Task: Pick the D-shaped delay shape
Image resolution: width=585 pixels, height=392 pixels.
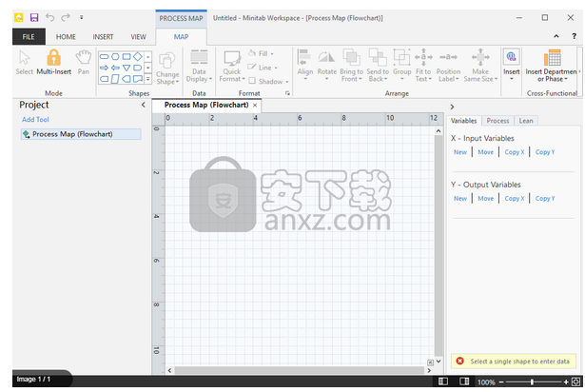Action: pyautogui.click(x=138, y=68)
